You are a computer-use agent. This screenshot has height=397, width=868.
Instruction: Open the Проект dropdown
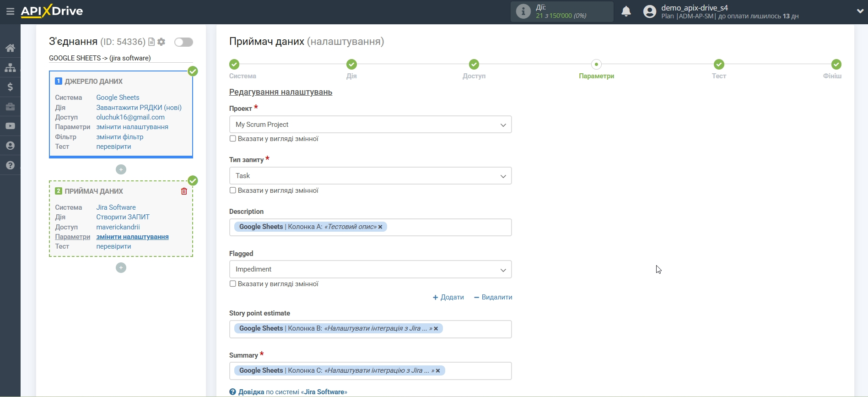pyautogui.click(x=370, y=125)
